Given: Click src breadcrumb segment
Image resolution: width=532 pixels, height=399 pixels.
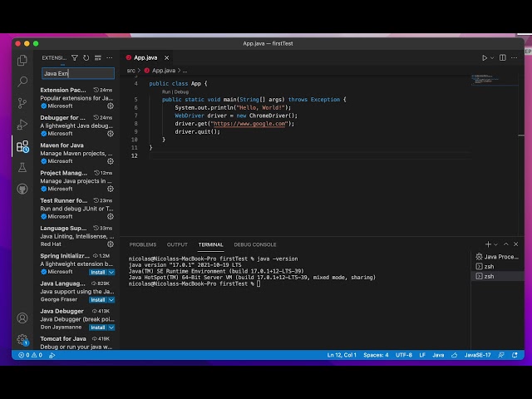Looking at the screenshot, I should click(131, 71).
